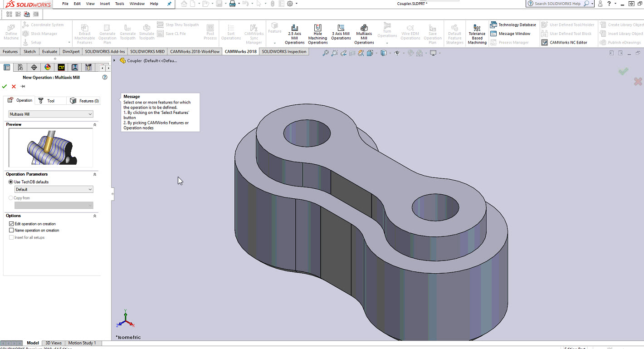Open the Insert menu

[105, 4]
